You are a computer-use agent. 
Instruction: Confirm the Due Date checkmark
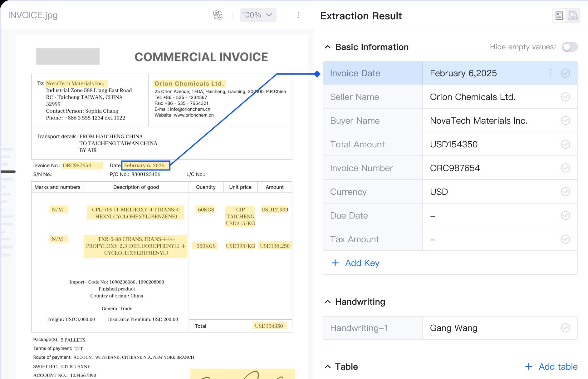tap(566, 215)
